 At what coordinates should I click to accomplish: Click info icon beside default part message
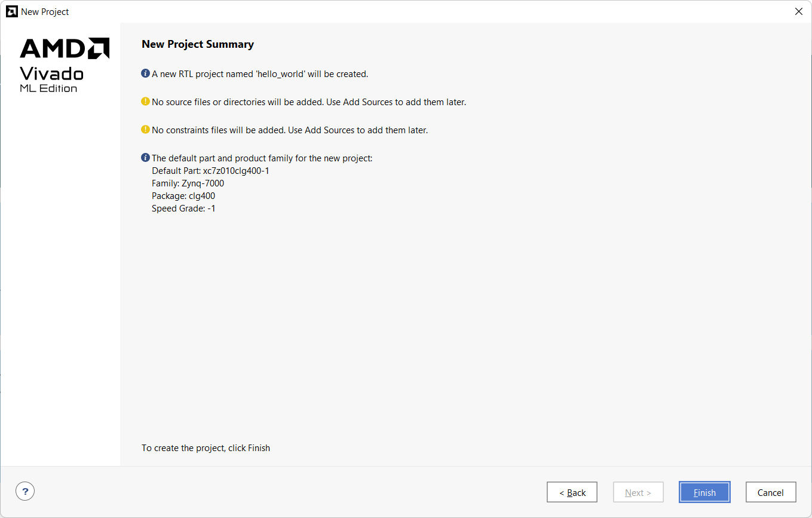click(145, 158)
